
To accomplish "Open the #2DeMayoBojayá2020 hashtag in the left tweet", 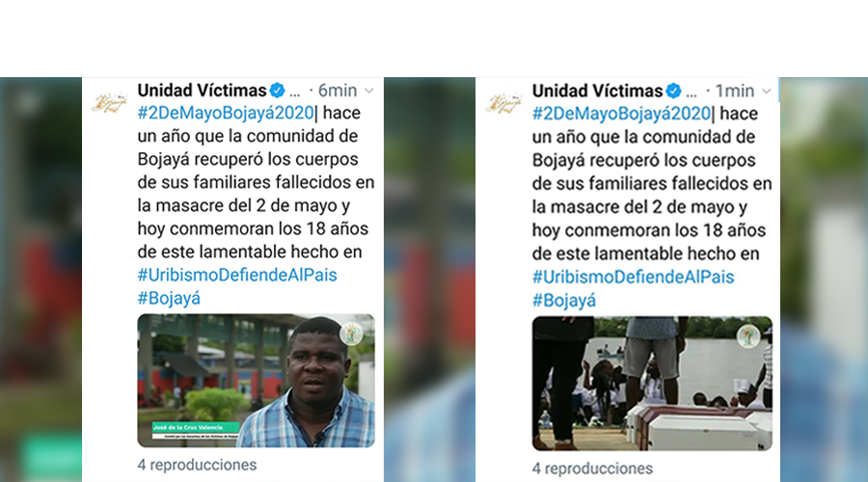I will pos(226,113).
